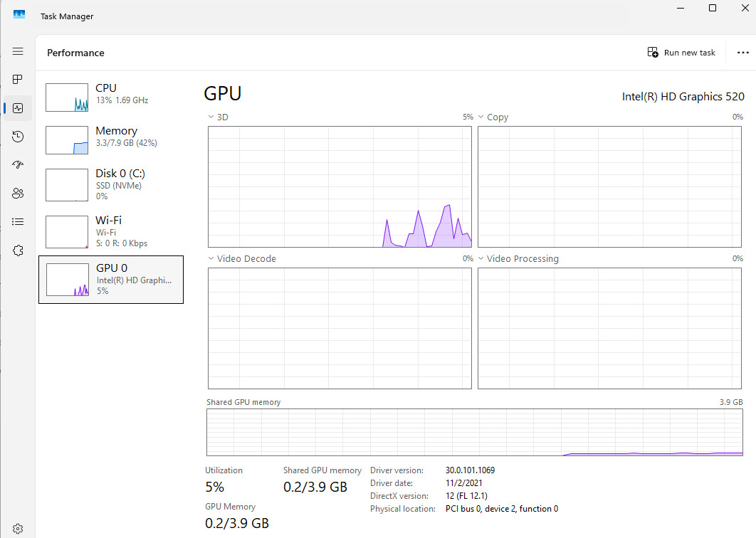Open the Video Decode engine dropdown chevron

point(211,258)
